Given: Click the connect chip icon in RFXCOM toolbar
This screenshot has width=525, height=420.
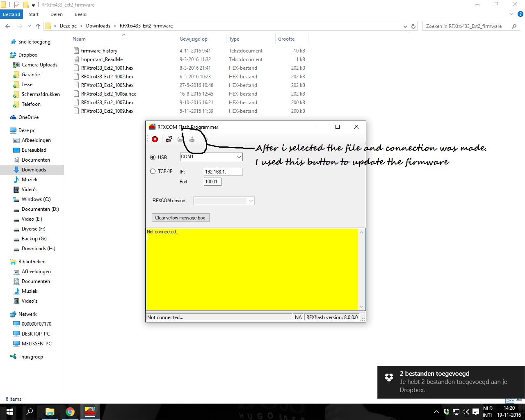Looking at the screenshot, I should [x=169, y=139].
